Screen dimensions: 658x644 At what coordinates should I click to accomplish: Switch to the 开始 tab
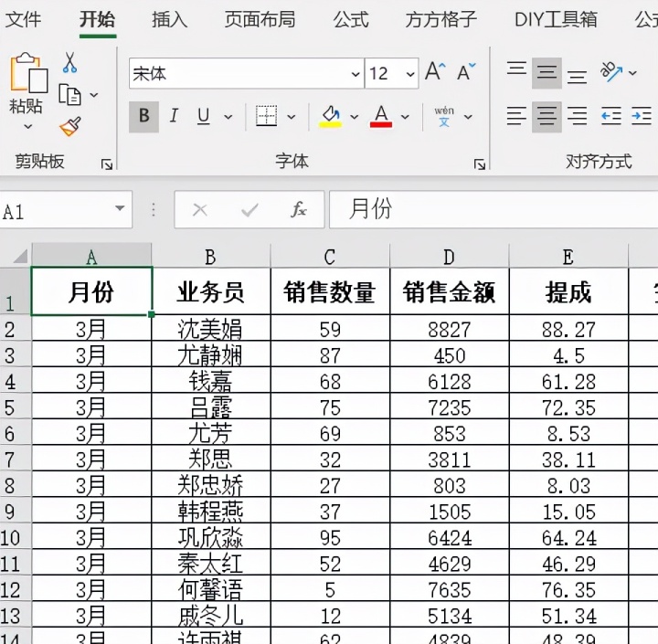98,19
